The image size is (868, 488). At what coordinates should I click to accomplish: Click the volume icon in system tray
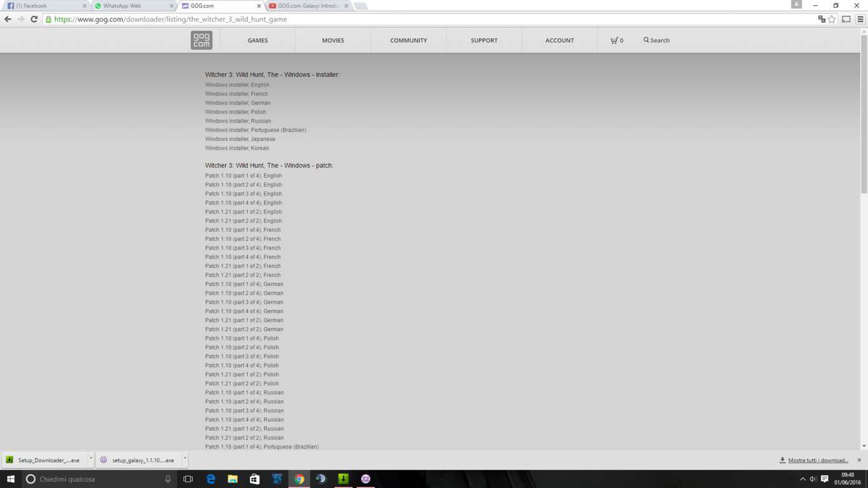(813, 479)
